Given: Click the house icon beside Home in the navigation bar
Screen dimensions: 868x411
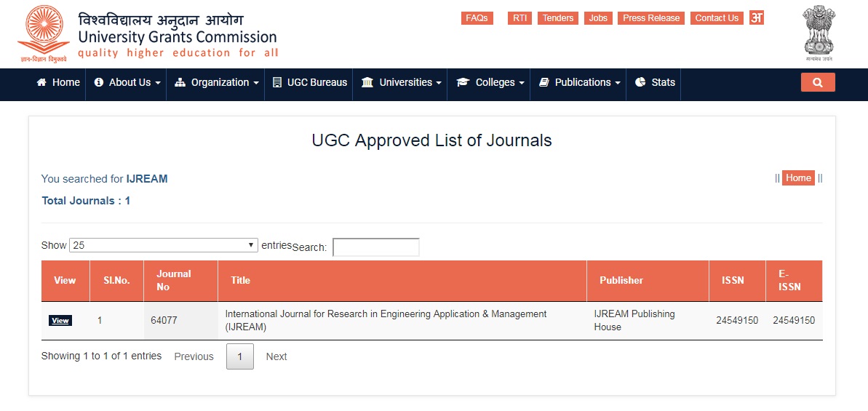Looking at the screenshot, I should tap(41, 82).
